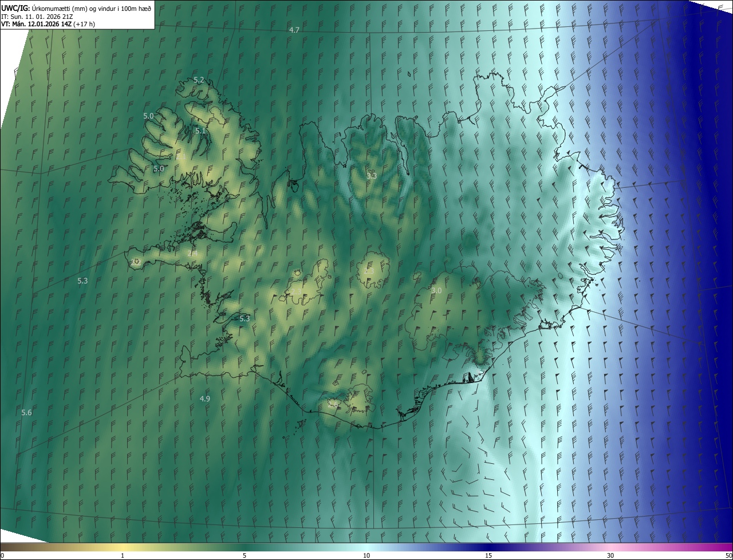Click the colour scale tick label 50
The width and height of the screenshot is (733, 560).
pos(728,556)
